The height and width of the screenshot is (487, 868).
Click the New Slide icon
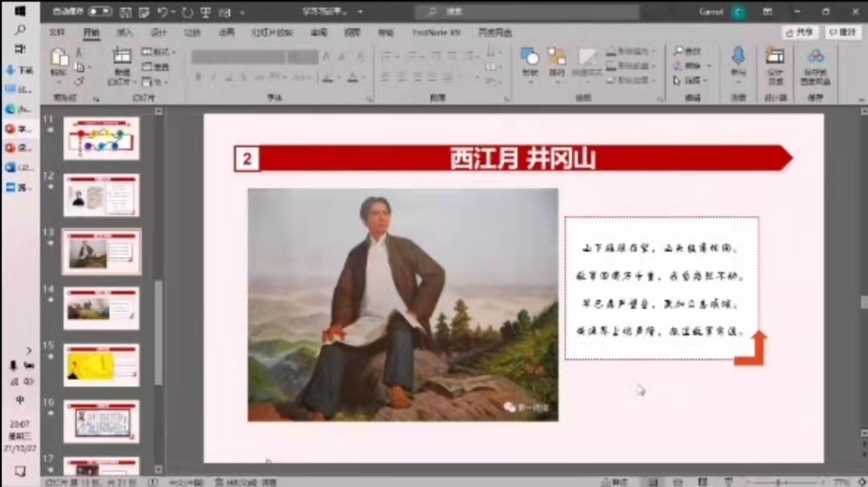coord(121,60)
